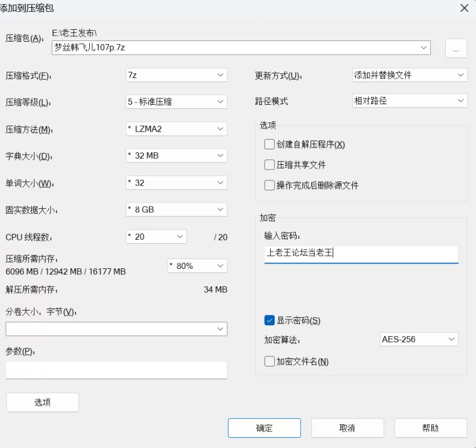Uncheck the show password checkbox

(270, 321)
